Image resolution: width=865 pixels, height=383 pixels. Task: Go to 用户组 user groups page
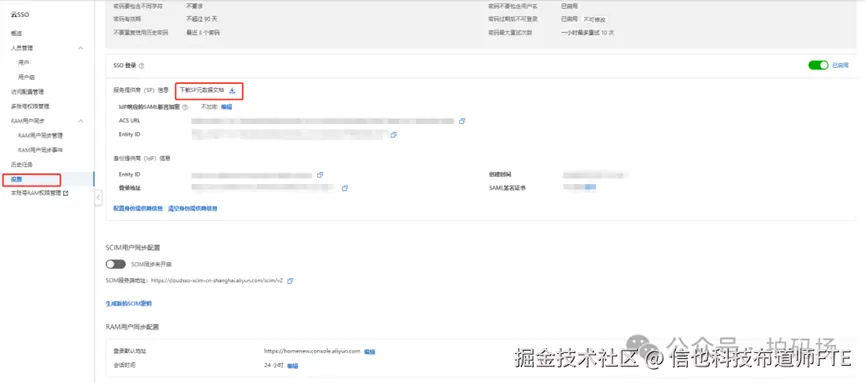point(26,77)
